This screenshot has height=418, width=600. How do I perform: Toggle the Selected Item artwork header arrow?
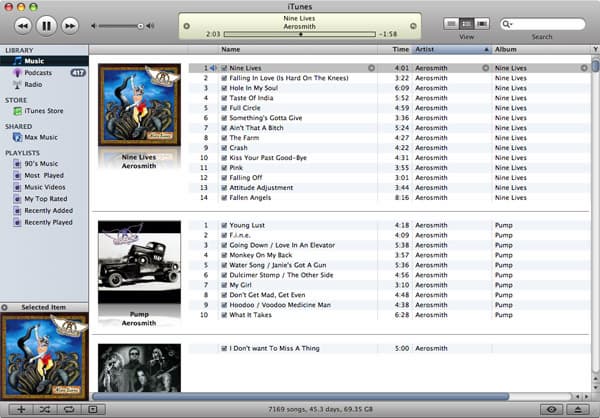pyautogui.click(x=5, y=307)
